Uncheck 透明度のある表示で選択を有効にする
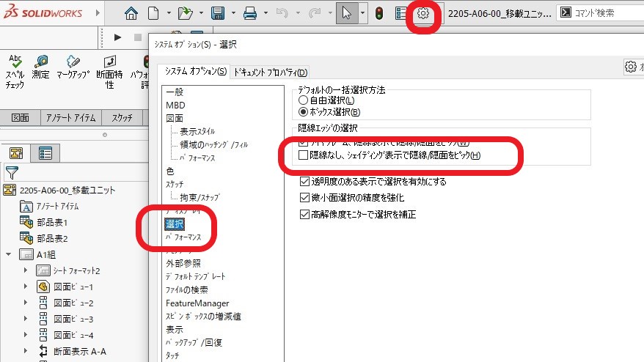Viewport: 644px width, 362px height. 304,181
